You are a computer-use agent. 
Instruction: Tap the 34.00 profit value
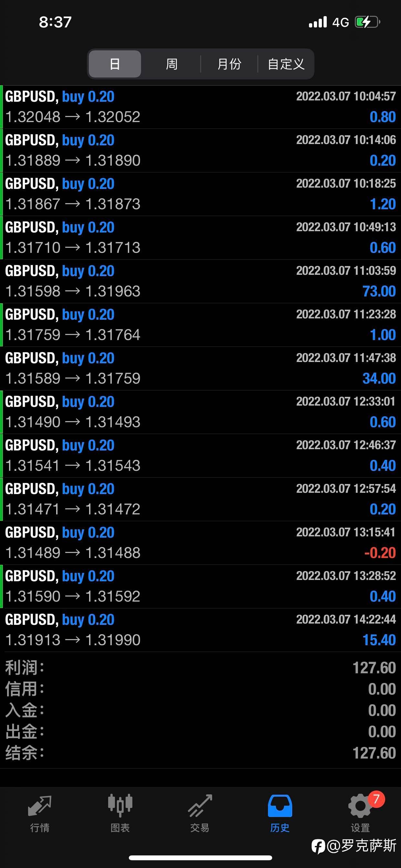coord(379,378)
